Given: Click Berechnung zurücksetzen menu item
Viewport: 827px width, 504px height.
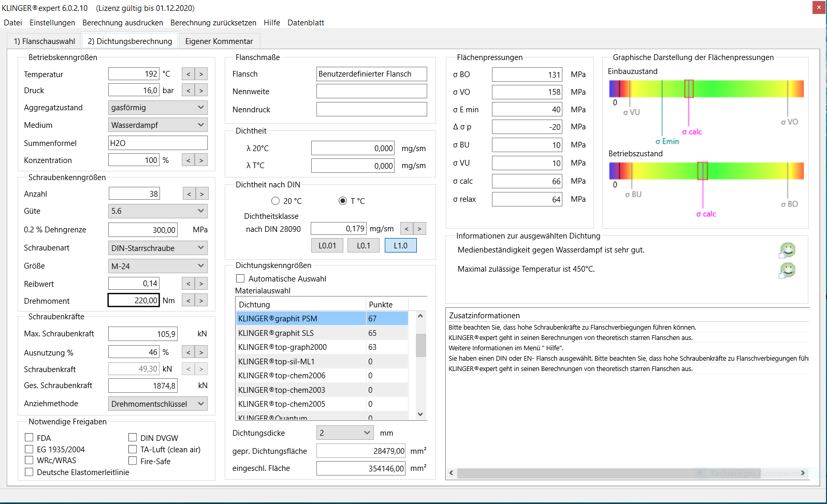Looking at the screenshot, I should 213,23.
